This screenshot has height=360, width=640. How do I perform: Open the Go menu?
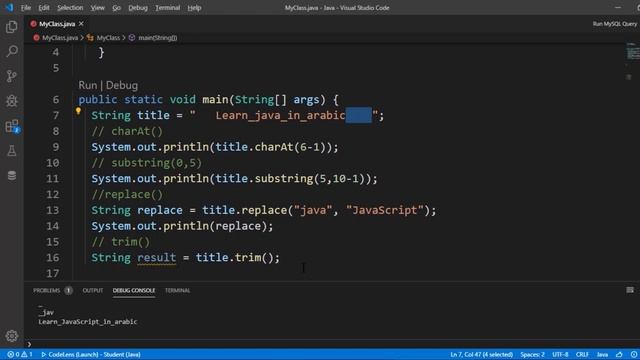coord(116,7)
